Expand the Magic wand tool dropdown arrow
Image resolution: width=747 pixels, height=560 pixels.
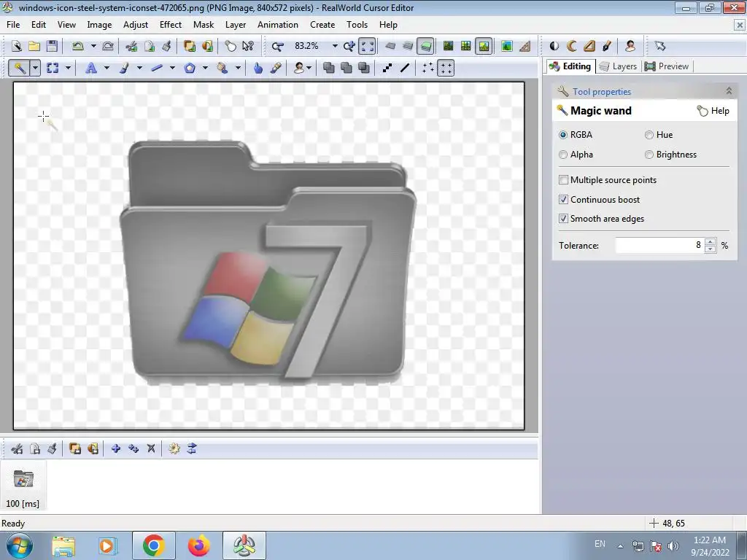[x=35, y=68]
